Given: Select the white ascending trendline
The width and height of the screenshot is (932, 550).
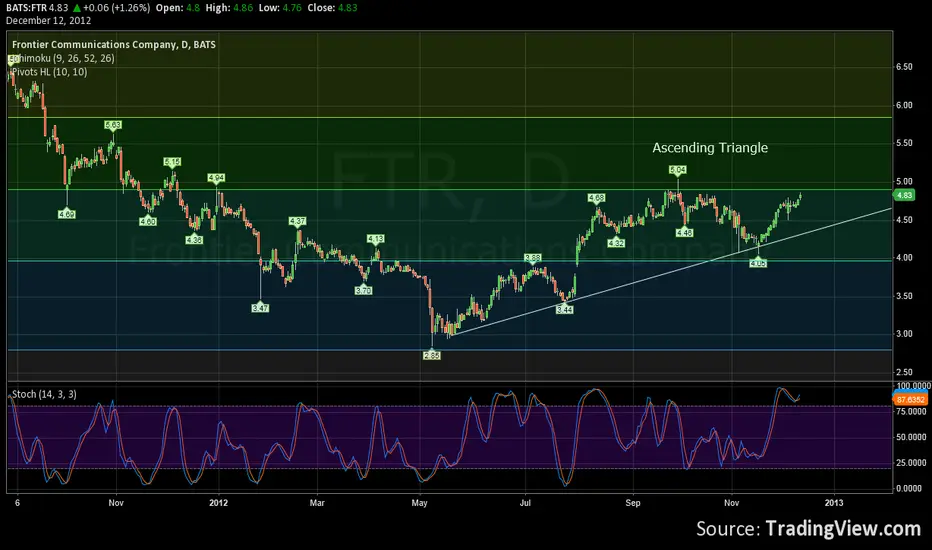Looking at the screenshot, I should point(672,273).
